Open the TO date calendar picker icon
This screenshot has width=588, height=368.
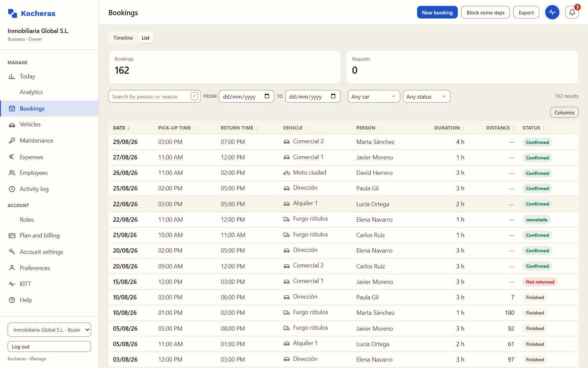(x=333, y=96)
